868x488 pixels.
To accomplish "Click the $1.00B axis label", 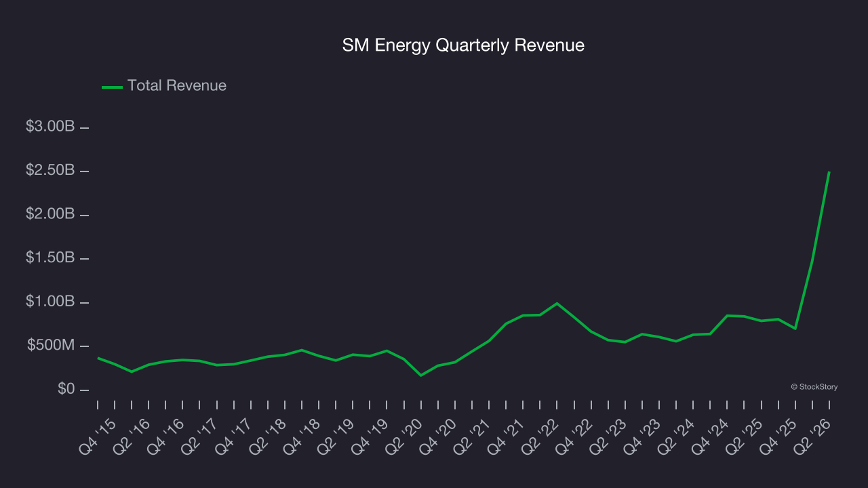I will click(x=50, y=302).
